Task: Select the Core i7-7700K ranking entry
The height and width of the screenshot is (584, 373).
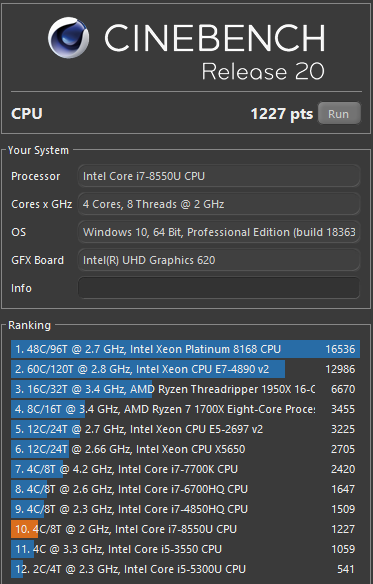Action: [x=185, y=469]
